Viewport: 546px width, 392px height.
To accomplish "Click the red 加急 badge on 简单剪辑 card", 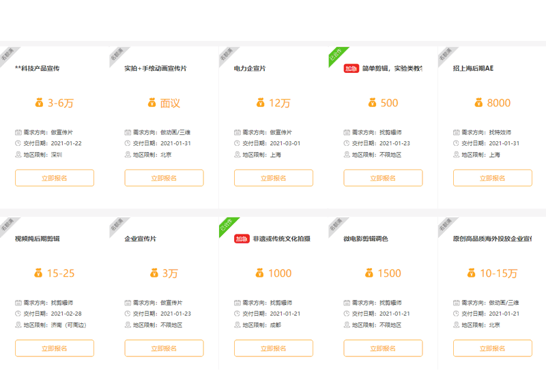I will tap(351, 68).
